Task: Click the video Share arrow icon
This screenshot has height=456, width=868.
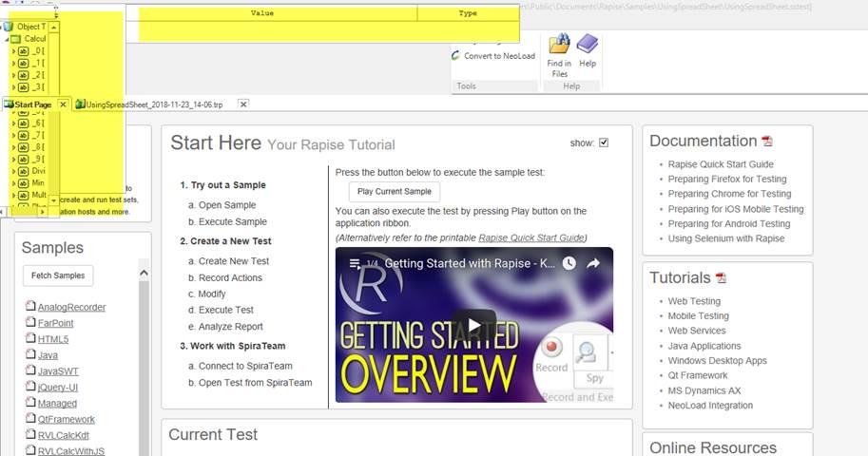Action: tap(593, 263)
